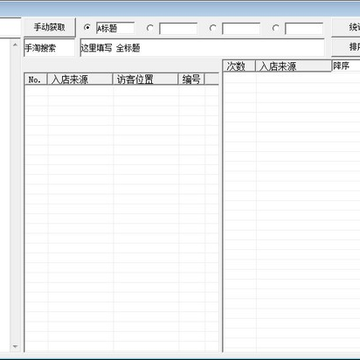Viewport: 360px width, 360px height.
Task: Click the 次数 column header
Action: tap(239, 66)
